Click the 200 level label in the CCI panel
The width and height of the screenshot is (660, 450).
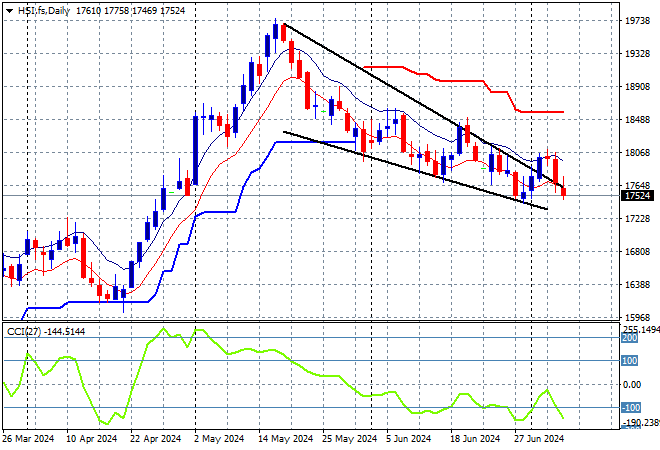pos(630,338)
